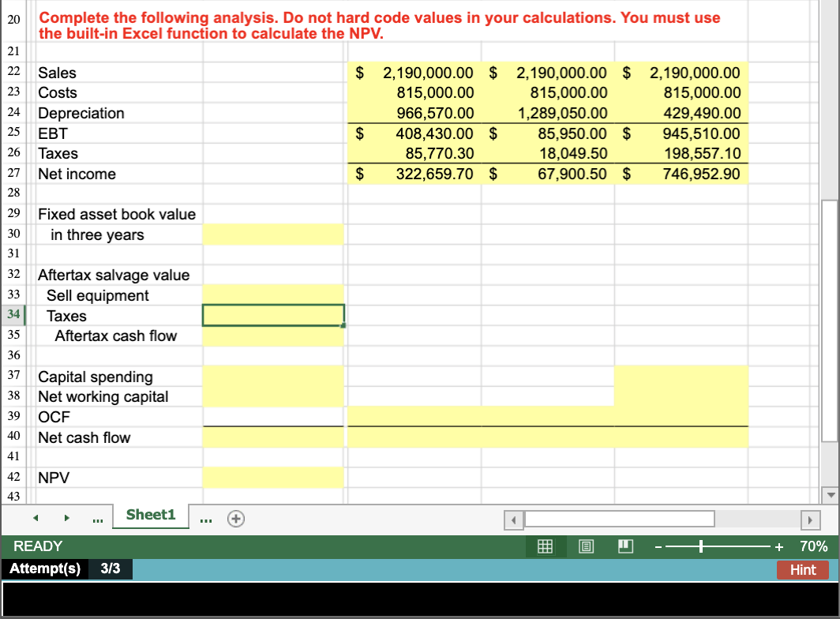This screenshot has width=840, height=619.
Task: Open the Page Break Preview icon
Action: click(x=625, y=546)
